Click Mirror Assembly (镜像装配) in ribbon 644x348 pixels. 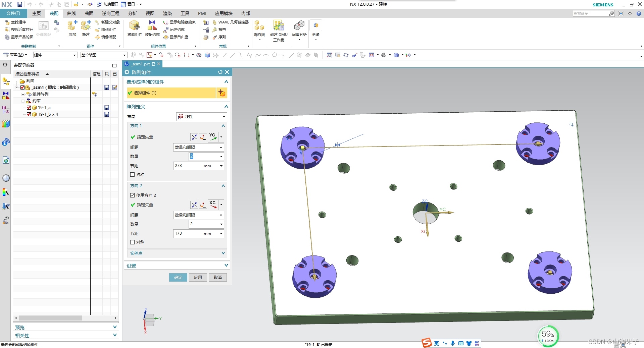105,37
